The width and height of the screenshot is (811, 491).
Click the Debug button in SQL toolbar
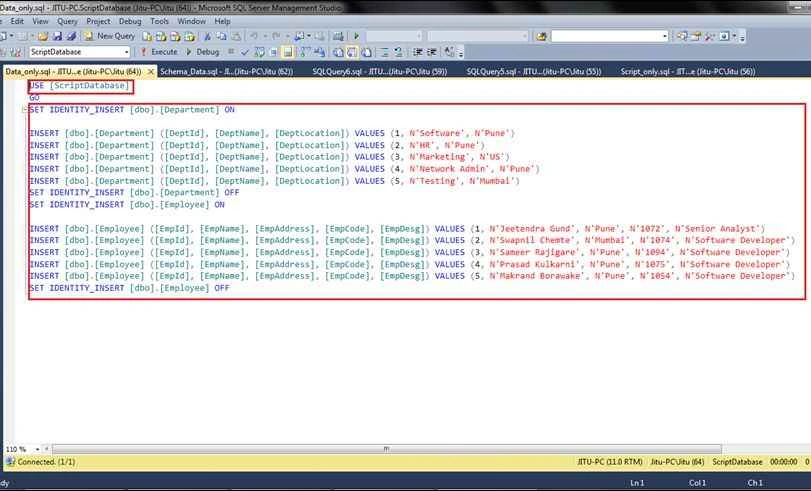click(x=203, y=52)
